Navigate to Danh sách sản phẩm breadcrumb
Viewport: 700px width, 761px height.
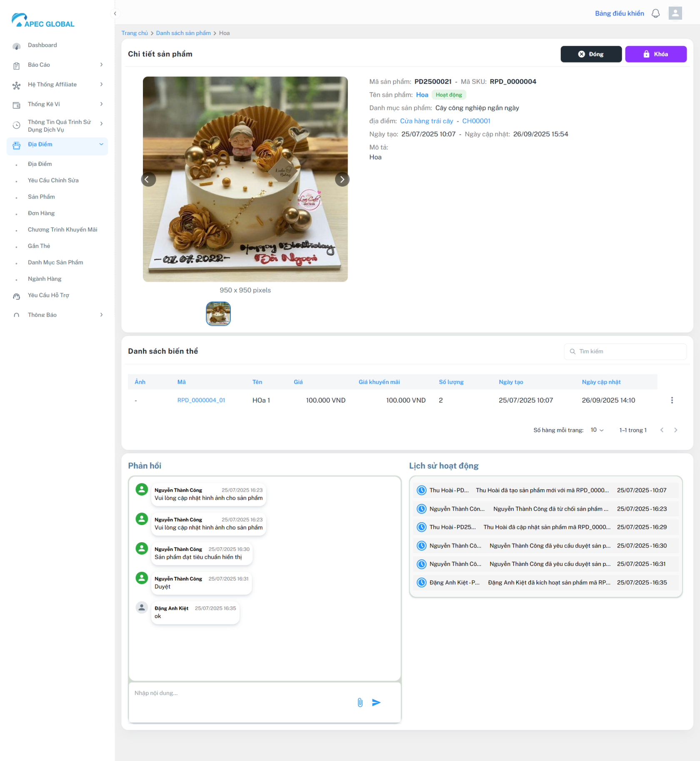183,33
